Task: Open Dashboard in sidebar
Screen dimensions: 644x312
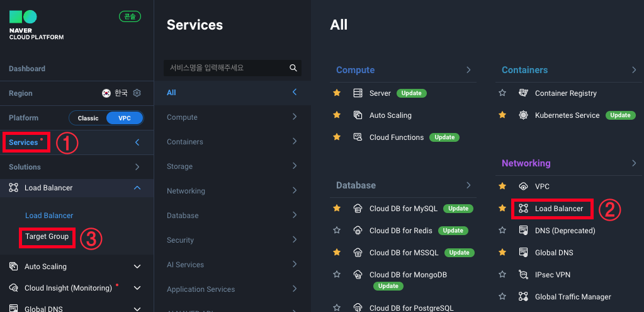Action: [27, 69]
